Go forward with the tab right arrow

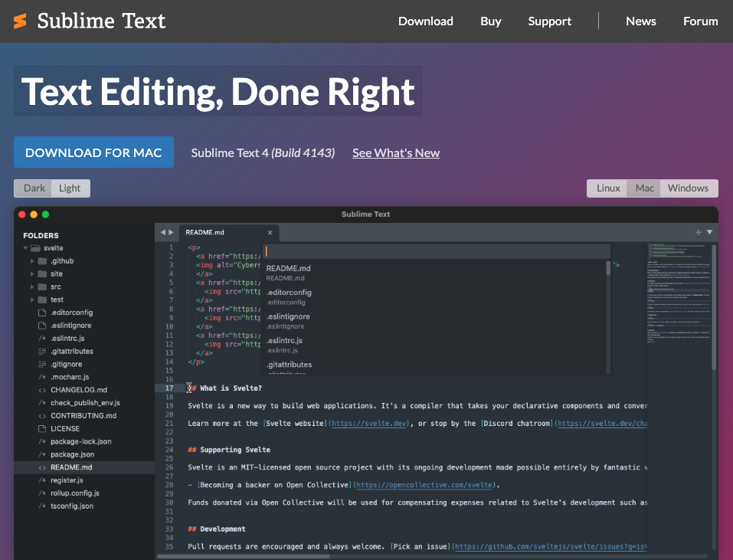pyautogui.click(x=171, y=232)
